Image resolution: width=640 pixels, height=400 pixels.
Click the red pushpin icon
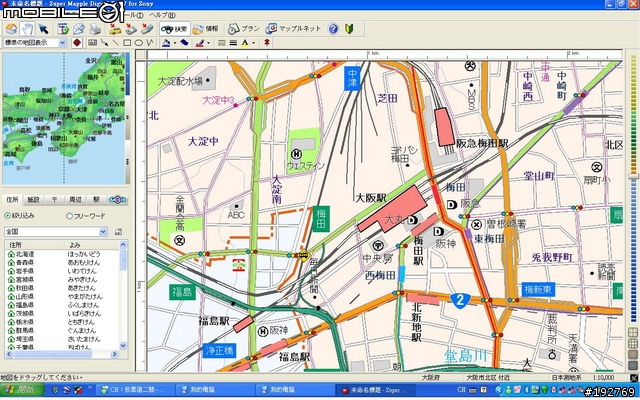point(267,42)
